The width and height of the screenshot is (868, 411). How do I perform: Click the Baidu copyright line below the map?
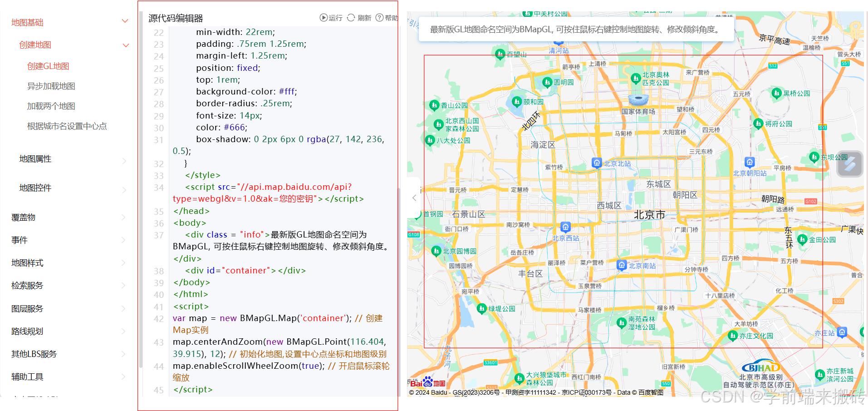[536, 392]
